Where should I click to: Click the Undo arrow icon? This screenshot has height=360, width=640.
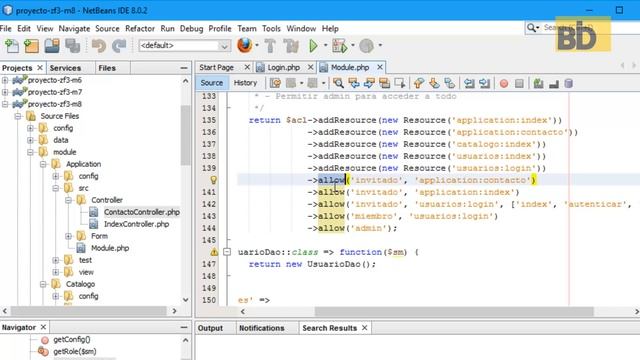(x=99, y=45)
